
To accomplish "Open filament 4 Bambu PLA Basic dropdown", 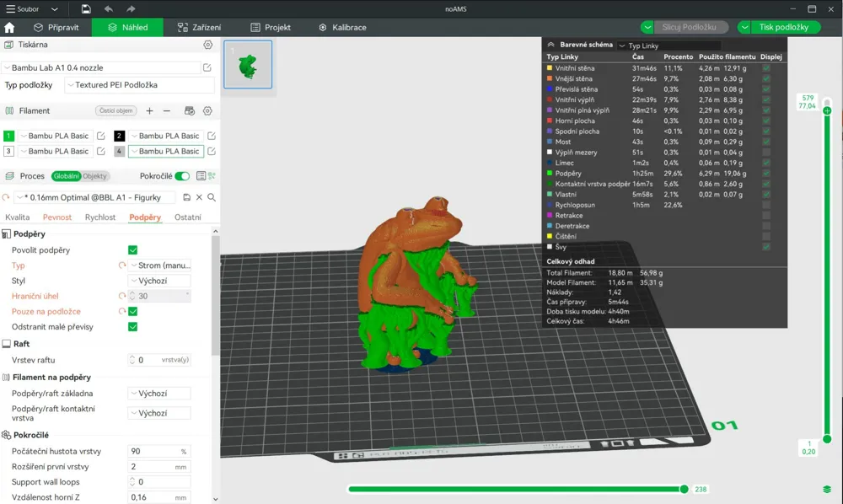I will [166, 151].
